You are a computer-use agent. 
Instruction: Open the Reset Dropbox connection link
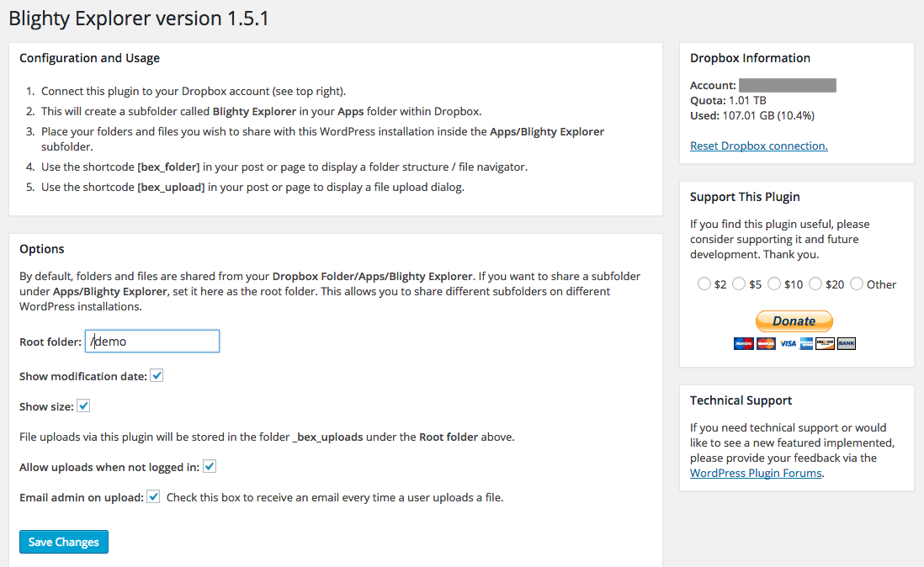point(759,146)
